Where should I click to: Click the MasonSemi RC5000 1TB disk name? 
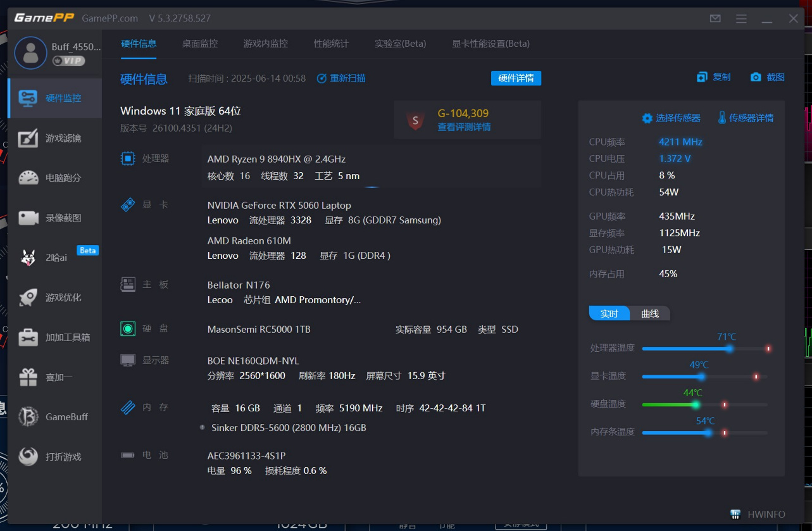[259, 329]
